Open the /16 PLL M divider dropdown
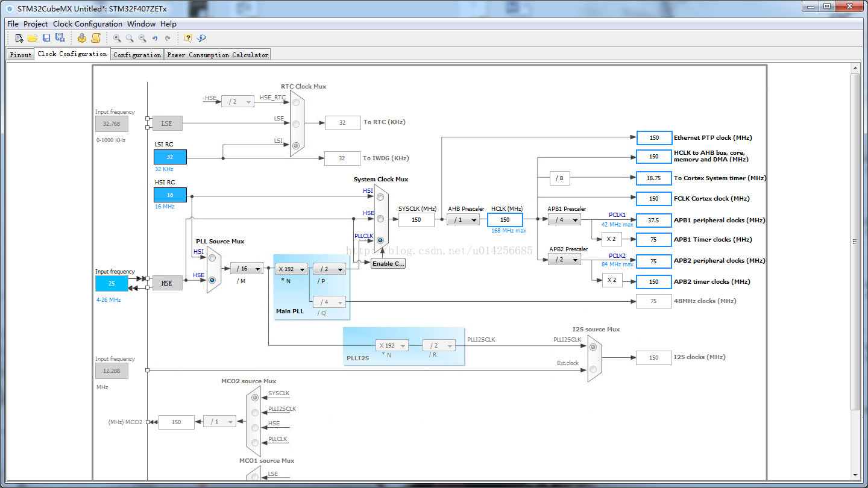868x488 pixels. [247, 269]
